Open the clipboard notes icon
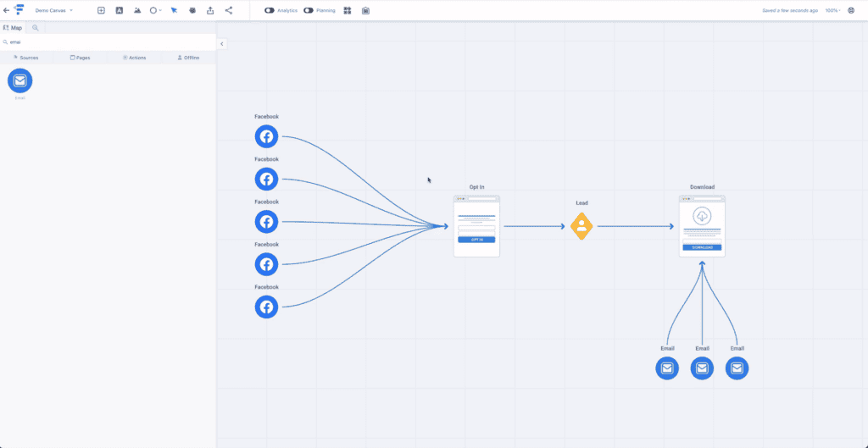The height and width of the screenshot is (448, 868). tap(365, 10)
